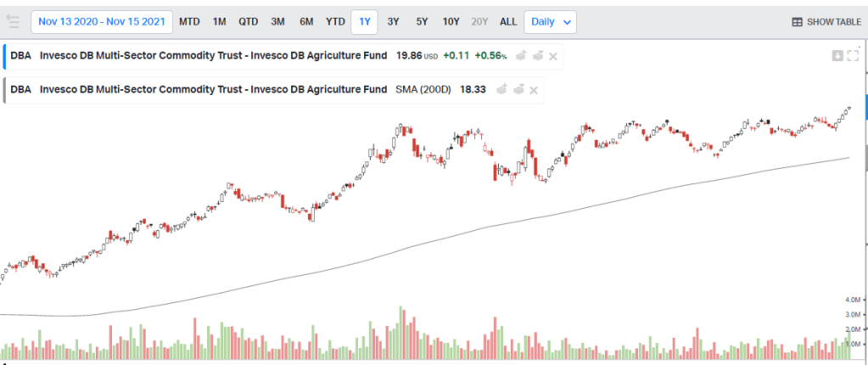Click the sidebar collapse icon beside date range
Image resolution: width=868 pixels, height=365 pixels.
point(13,21)
